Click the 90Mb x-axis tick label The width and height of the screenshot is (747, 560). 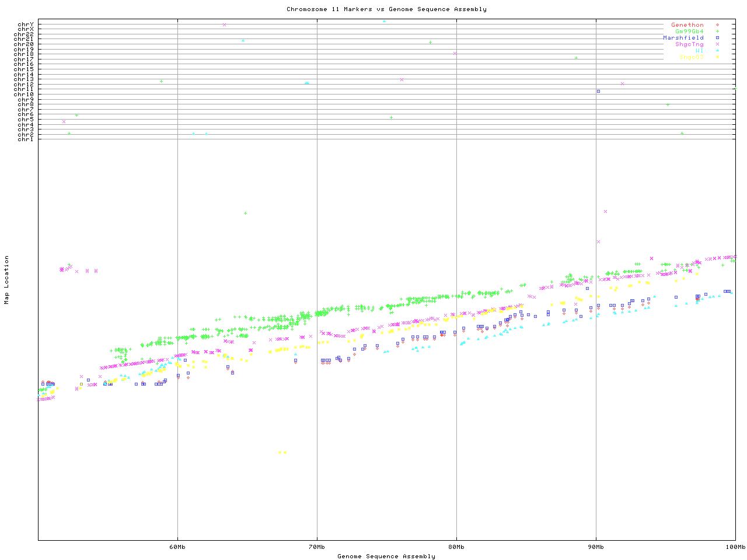[596, 547]
